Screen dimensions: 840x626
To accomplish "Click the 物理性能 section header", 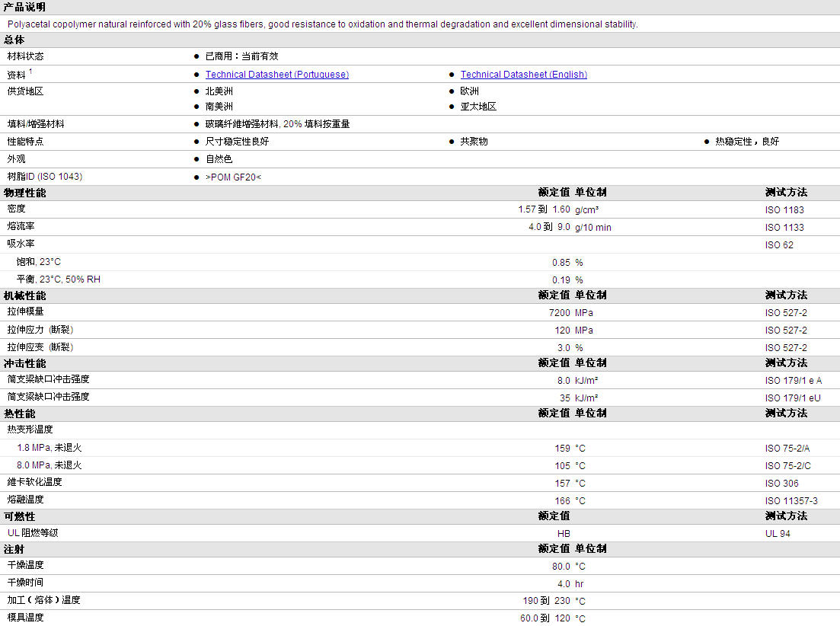I will (x=24, y=193).
